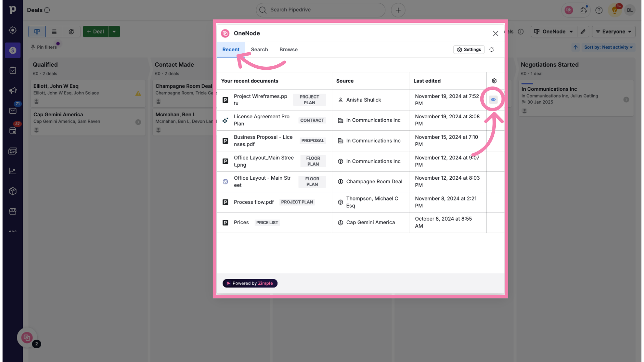Open the OneNode Settings button
Viewport: 644px width, 362px height.
click(469, 50)
